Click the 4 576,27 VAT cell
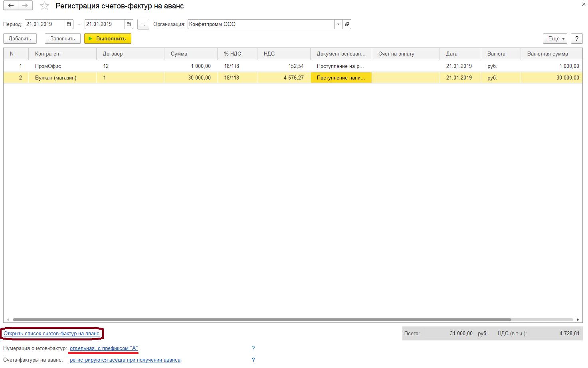Viewport: 588px width, 368px height. 283,78
